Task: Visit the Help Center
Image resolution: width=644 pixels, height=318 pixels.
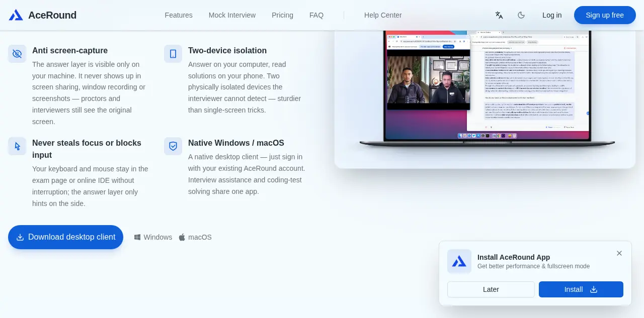Action: [x=383, y=15]
